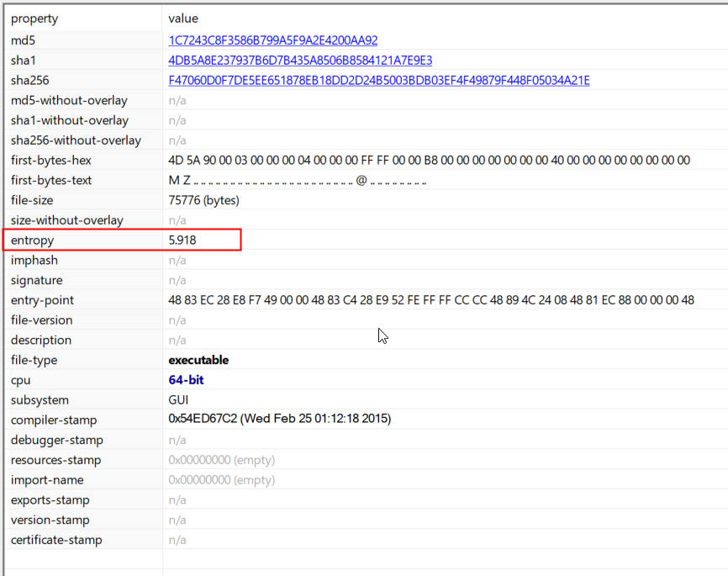Select the entropy value 5.918
The width and height of the screenshot is (728, 576).
184,240
